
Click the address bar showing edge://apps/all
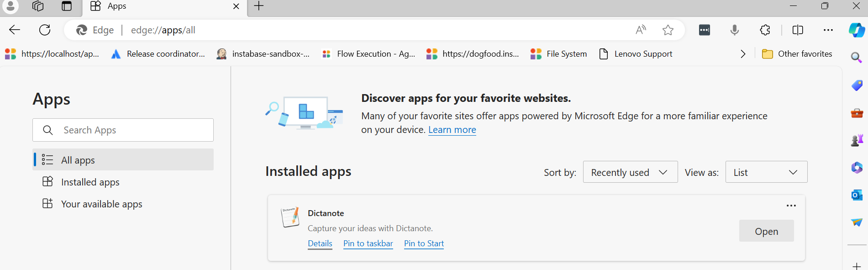[x=374, y=30]
